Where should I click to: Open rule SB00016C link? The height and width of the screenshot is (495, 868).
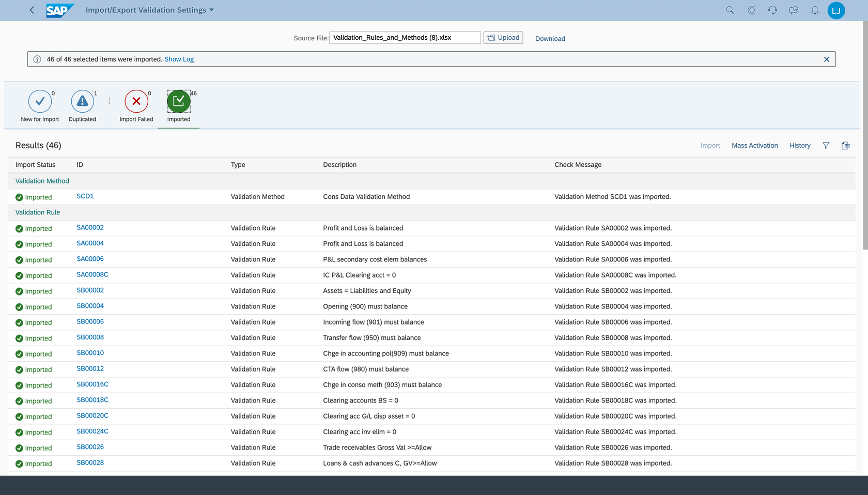click(92, 384)
